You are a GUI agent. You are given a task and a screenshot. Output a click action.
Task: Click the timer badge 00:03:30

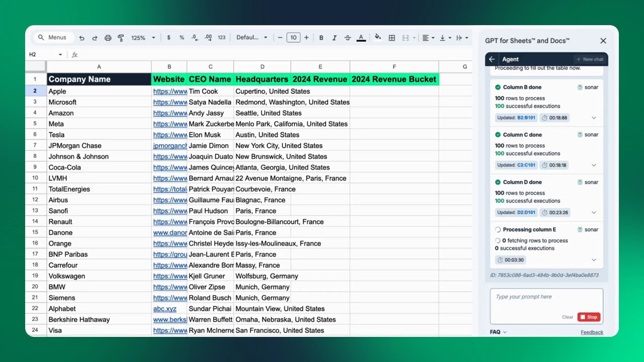click(x=511, y=260)
